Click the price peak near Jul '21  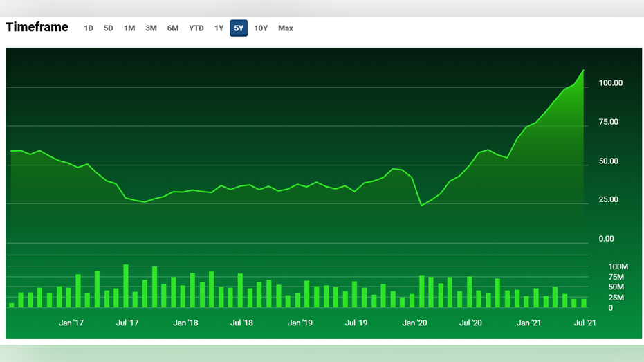[x=584, y=71]
